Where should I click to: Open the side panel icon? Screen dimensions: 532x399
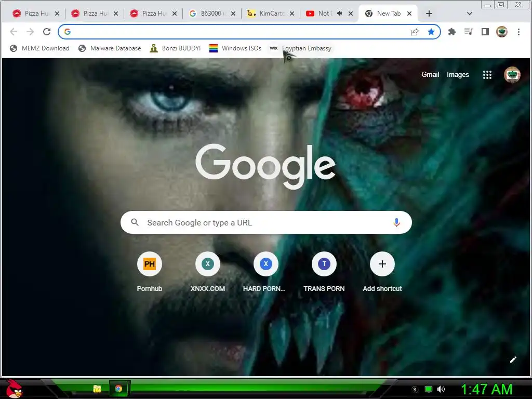[x=485, y=32]
